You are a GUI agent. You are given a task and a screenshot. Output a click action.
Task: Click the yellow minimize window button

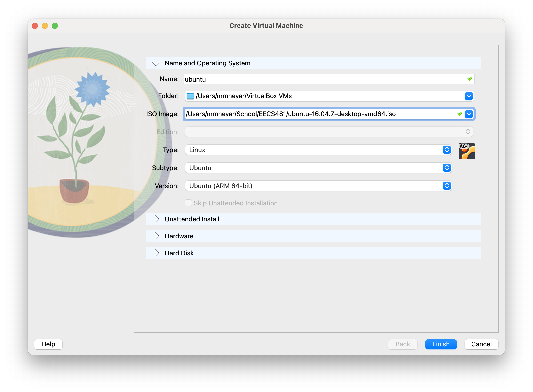[45, 26]
